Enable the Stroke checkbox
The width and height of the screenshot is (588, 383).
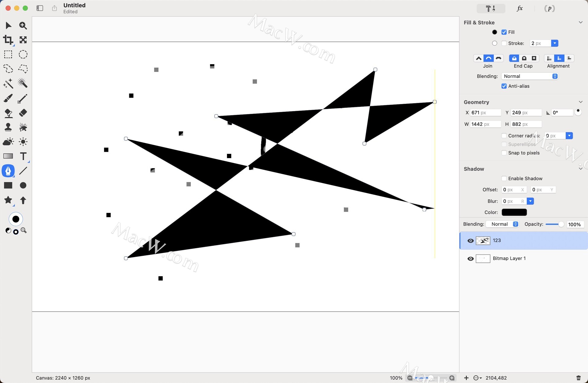(504, 43)
